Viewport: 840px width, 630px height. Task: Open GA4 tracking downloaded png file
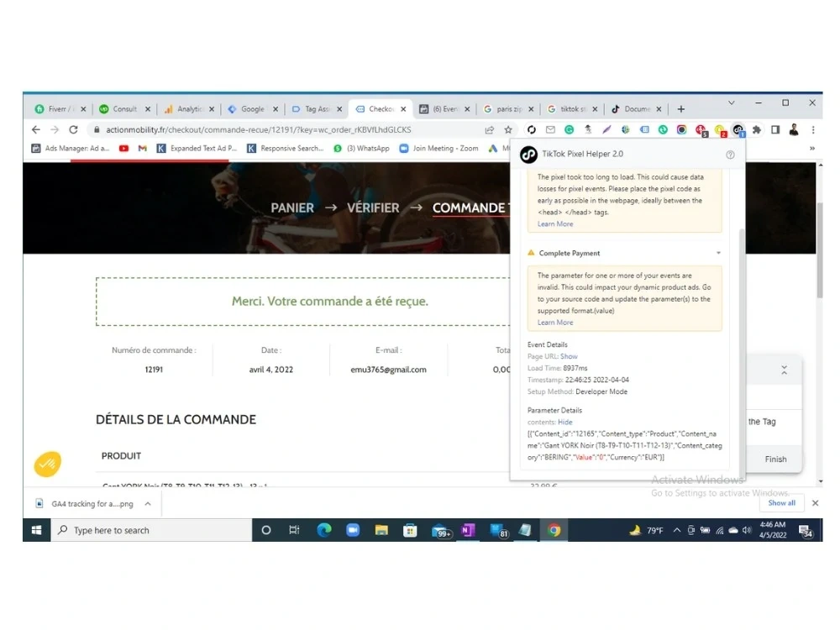pyautogui.click(x=86, y=503)
